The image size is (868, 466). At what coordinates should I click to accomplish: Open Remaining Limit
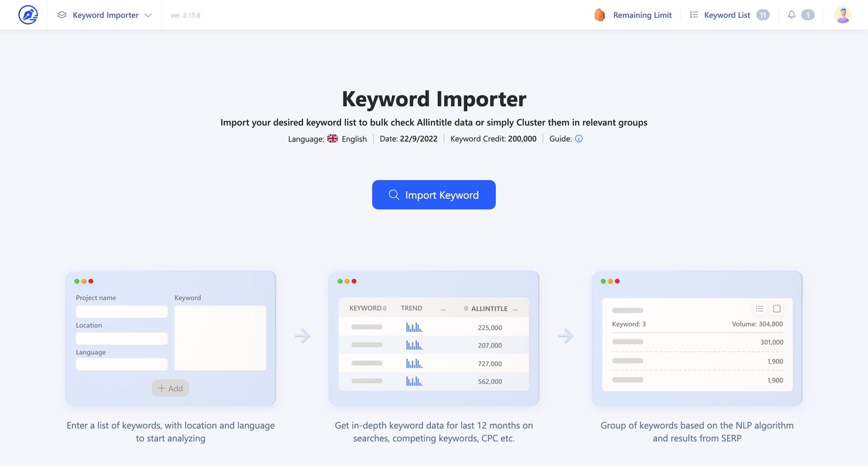(642, 15)
